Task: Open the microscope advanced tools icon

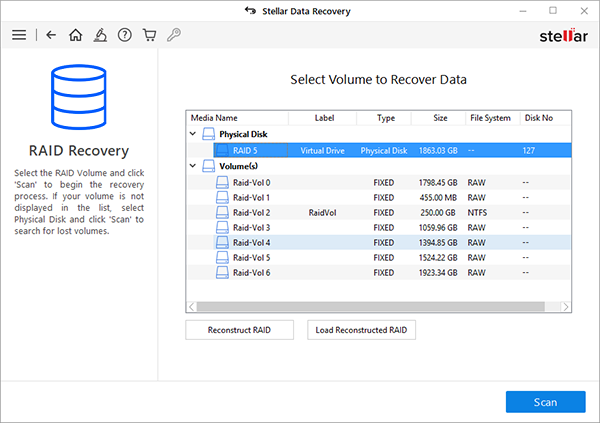Action: pos(100,35)
